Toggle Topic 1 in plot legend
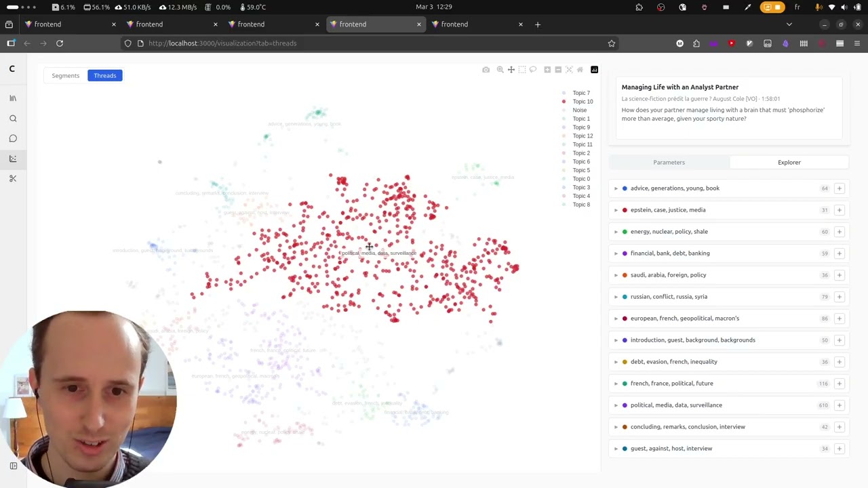This screenshot has width=868, height=488. [x=576, y=119]
